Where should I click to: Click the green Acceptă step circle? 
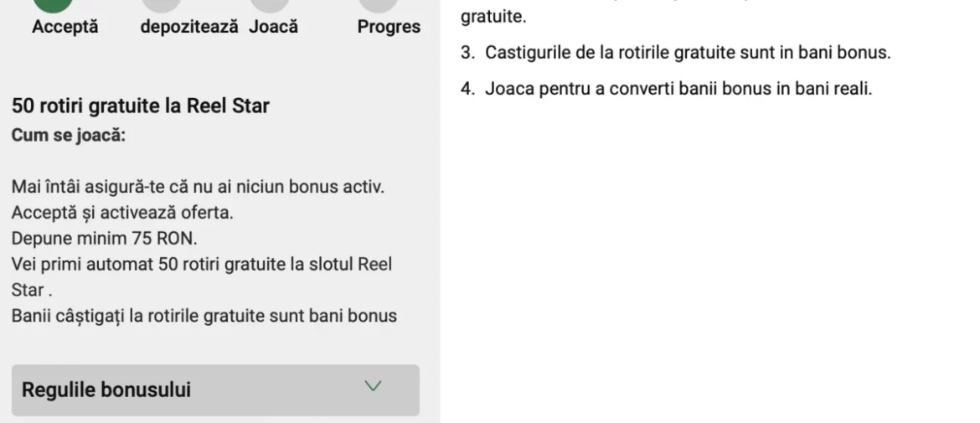click(x=53, y=5)
